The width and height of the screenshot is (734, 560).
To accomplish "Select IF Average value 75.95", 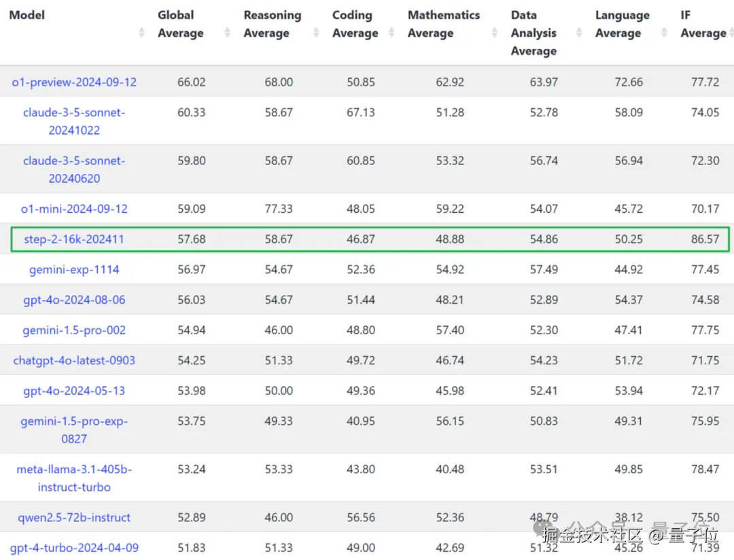I will pyautogui.click(x=705, y=421).
